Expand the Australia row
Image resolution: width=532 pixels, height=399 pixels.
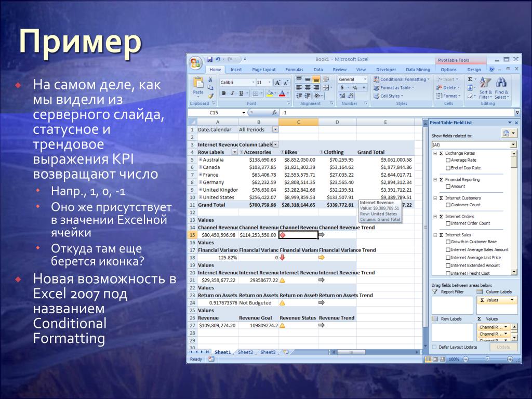click(201, 159)
